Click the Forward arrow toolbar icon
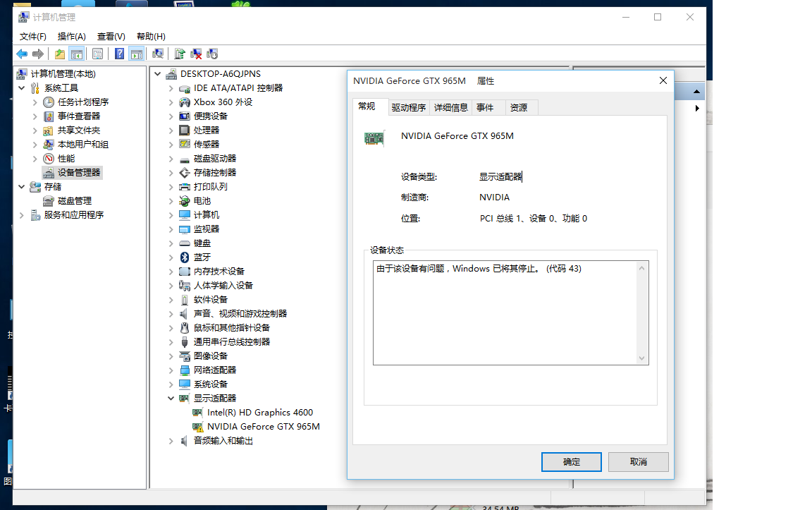Viewport: 812px width, 510px height. click(38, 54)
